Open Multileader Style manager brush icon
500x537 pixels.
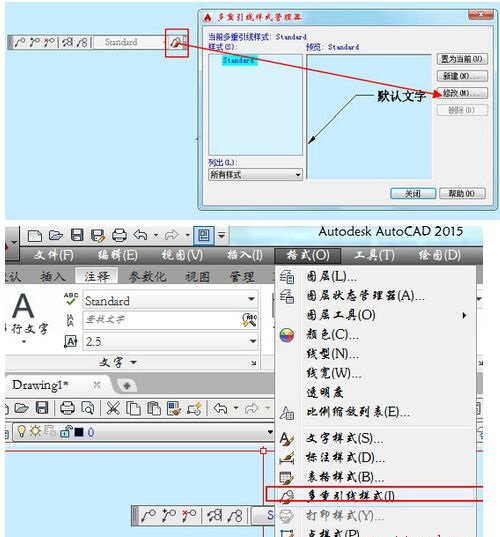(x=175, y=43)
